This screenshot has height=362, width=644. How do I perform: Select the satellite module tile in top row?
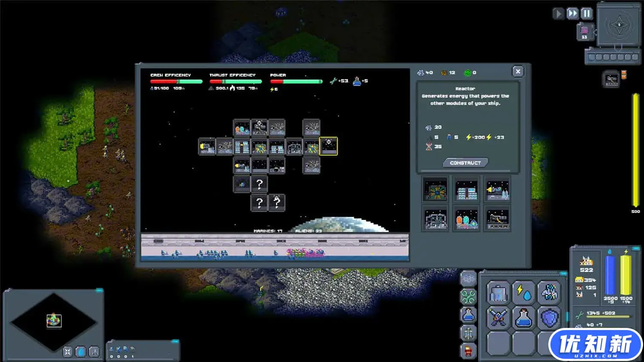(259, 128)
